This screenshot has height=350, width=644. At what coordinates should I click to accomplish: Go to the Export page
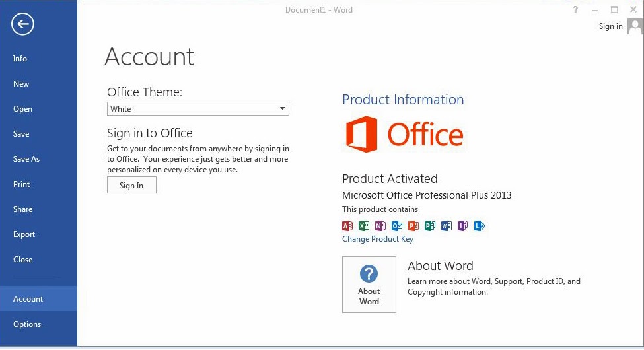tap(24, 234)
